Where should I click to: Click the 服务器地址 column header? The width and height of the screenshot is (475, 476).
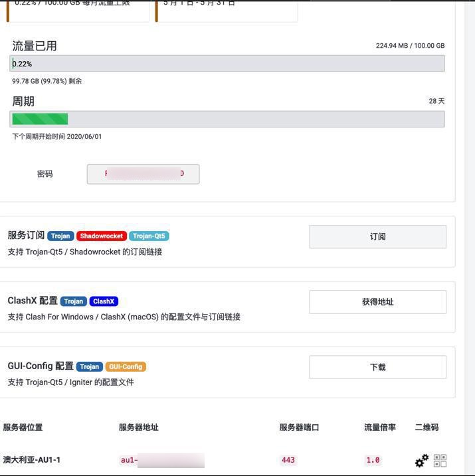point(138,428)
